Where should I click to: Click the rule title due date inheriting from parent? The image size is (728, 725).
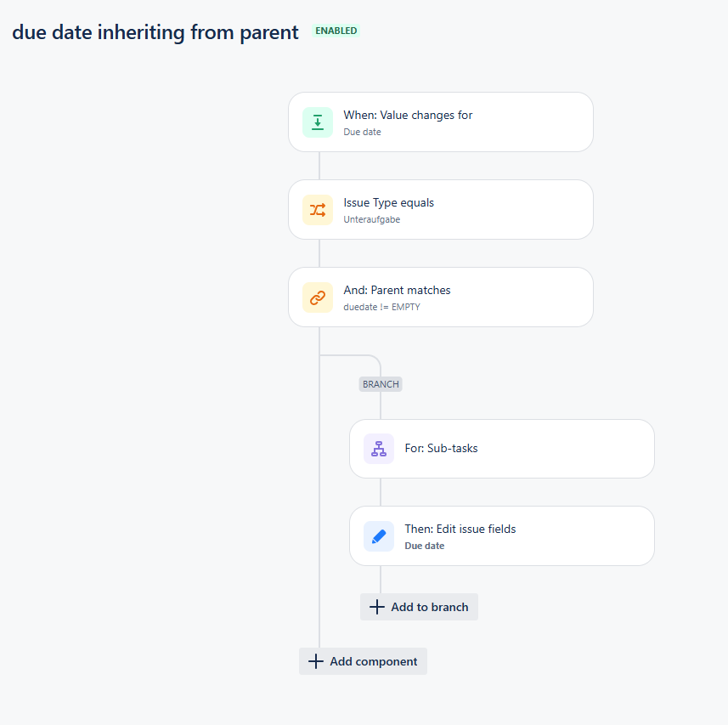[x=155, y=32]
